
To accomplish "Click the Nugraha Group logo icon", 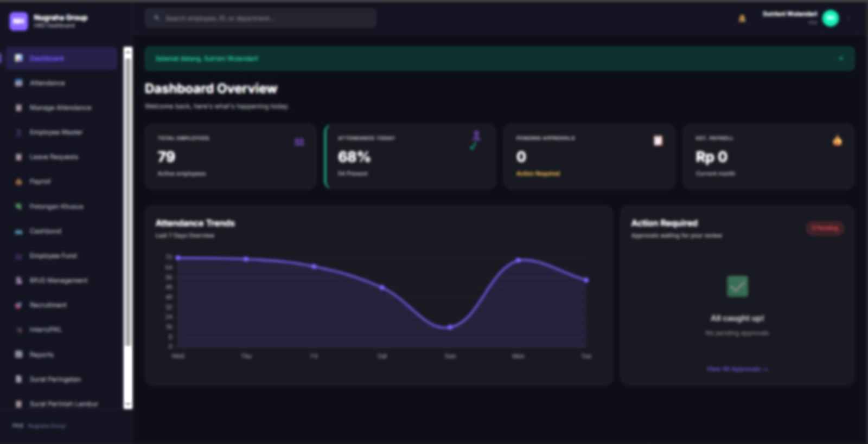I will click(x=18, y=21).
